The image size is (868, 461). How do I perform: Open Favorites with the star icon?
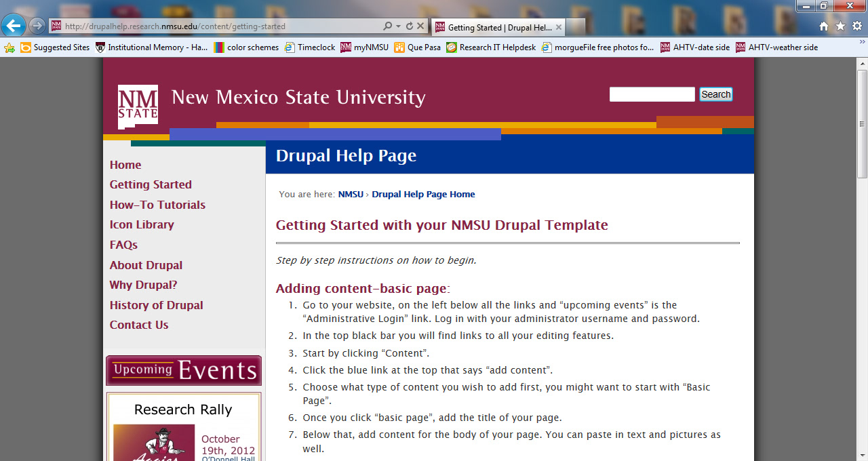point(840,26)
